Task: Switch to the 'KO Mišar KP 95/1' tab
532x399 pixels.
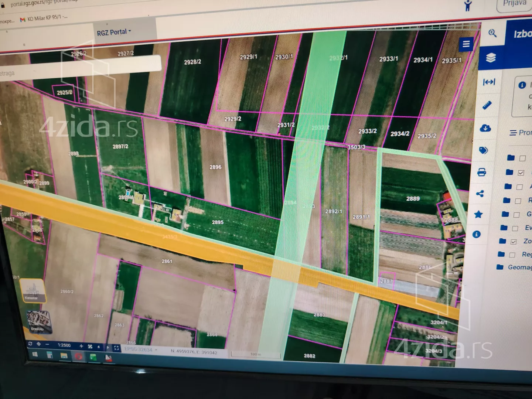Action: 44,18
